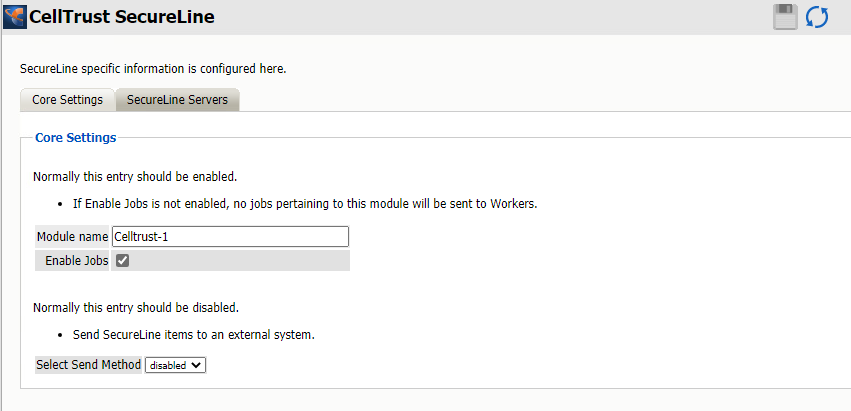Click the shaded cell right of Enable Jobs checkbox
This screenshot has height=411, width=851.
pyautogui.click(x=240, y=261)
